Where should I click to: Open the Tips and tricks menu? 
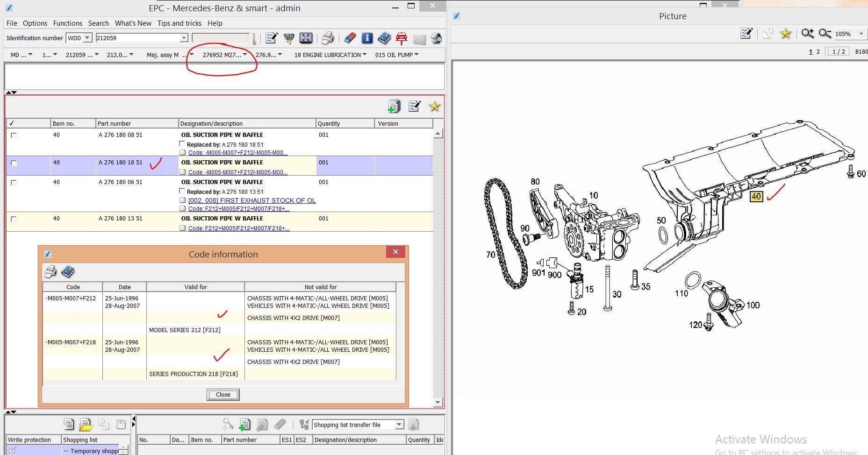[x=179, y=23]
